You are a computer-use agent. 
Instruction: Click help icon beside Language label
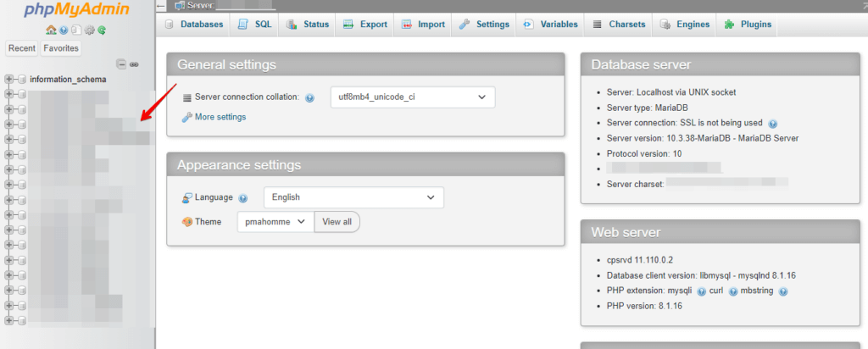242,198
